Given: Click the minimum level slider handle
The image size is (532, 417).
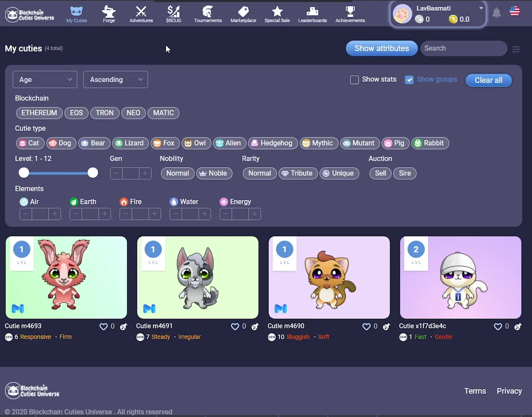Looking at the screenshot, I should [24, 173].
